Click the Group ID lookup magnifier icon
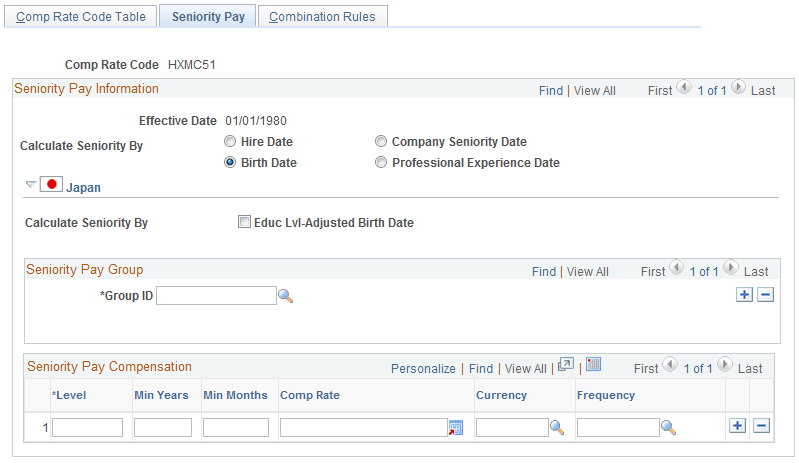Image resolution: width=799 pixels, height=463 pixels. pyautogui.click(x=286, y=296)
